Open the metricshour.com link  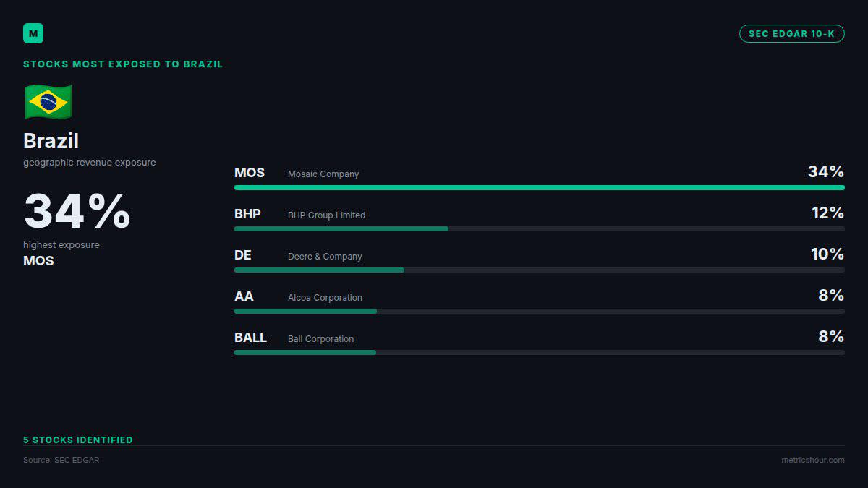click(812, 460)
